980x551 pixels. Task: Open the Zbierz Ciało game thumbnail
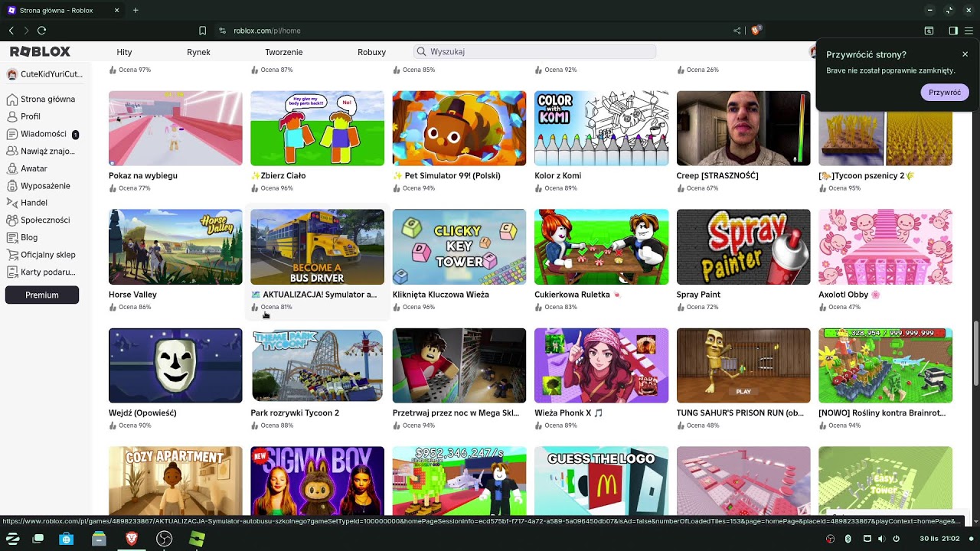[x=317, y=129]
